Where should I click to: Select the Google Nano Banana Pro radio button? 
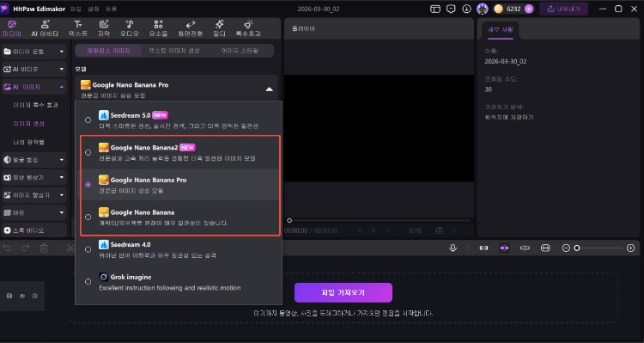(x=88, y=185)
